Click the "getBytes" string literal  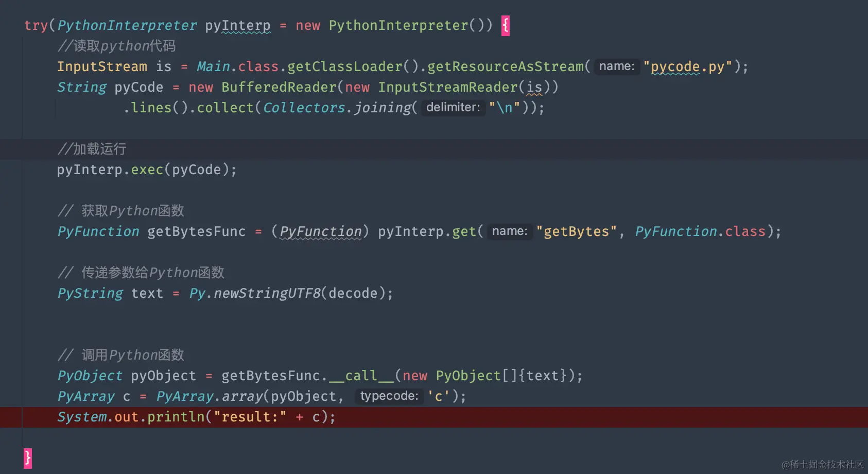pyautogui.click(x=577, y=231)
